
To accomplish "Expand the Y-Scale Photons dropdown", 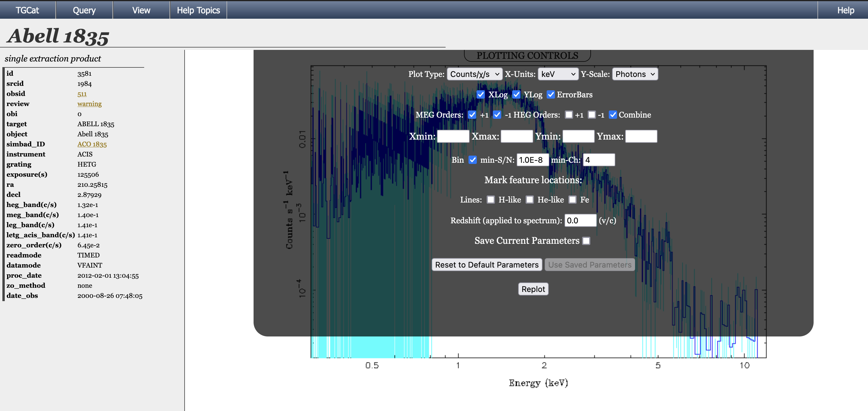I will pos(635,74).
